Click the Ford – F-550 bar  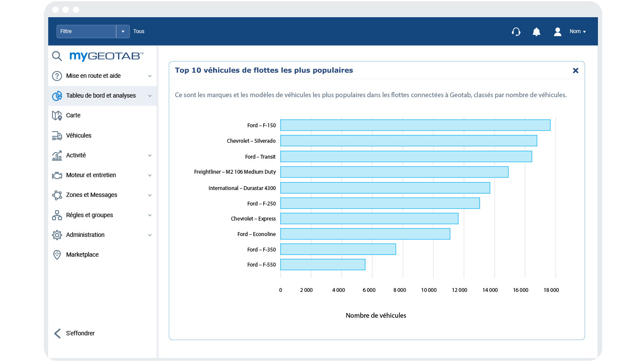323,264
